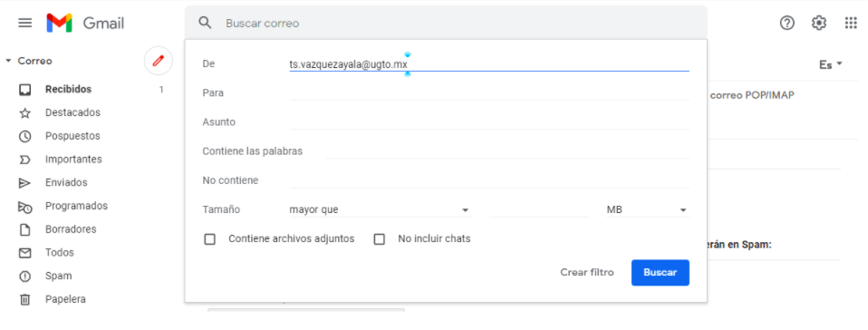Click the Spam warning icon
The image size is (868, 330).
pyautogui.click(x=24, y=277)
